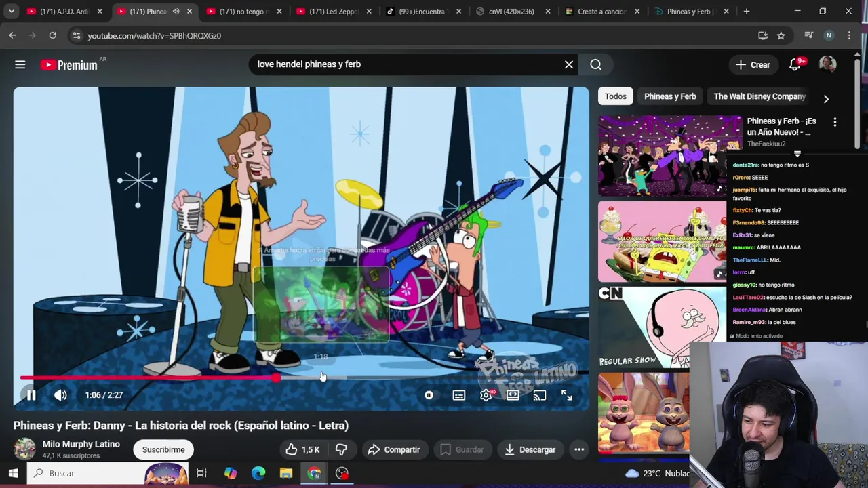Viewport: 868px width, 488px height.
Task: View site information icon in address bar
Action: (77, 35)
